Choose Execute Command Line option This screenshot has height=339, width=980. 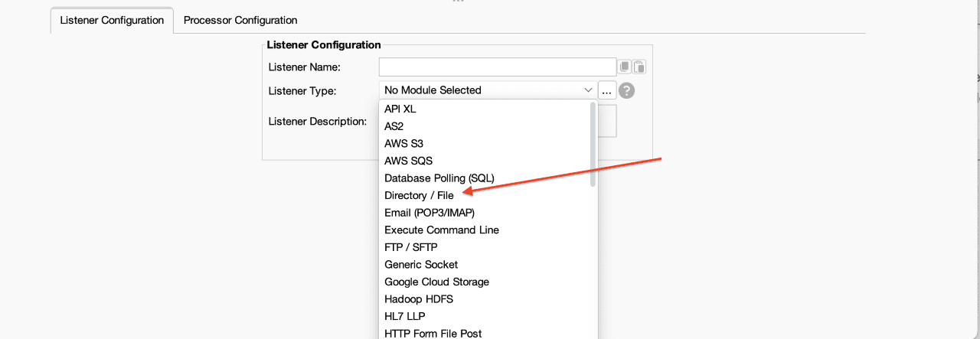tap(488, 230)
